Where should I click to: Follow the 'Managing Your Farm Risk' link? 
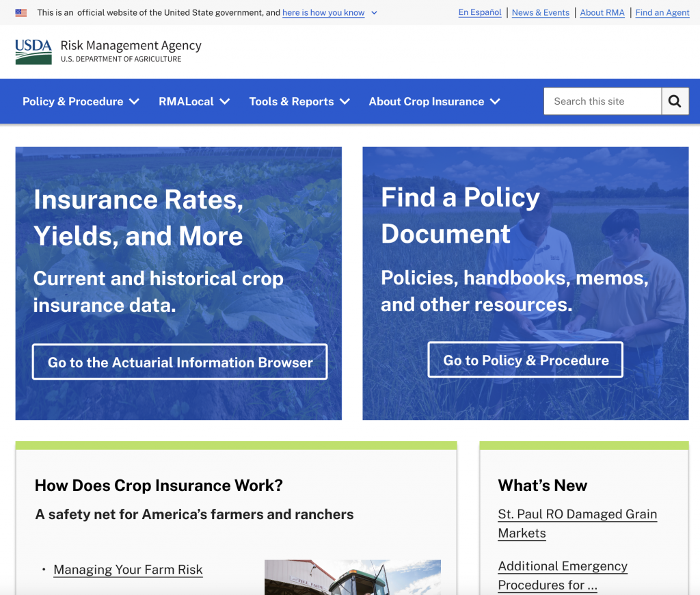pos(128,570)
